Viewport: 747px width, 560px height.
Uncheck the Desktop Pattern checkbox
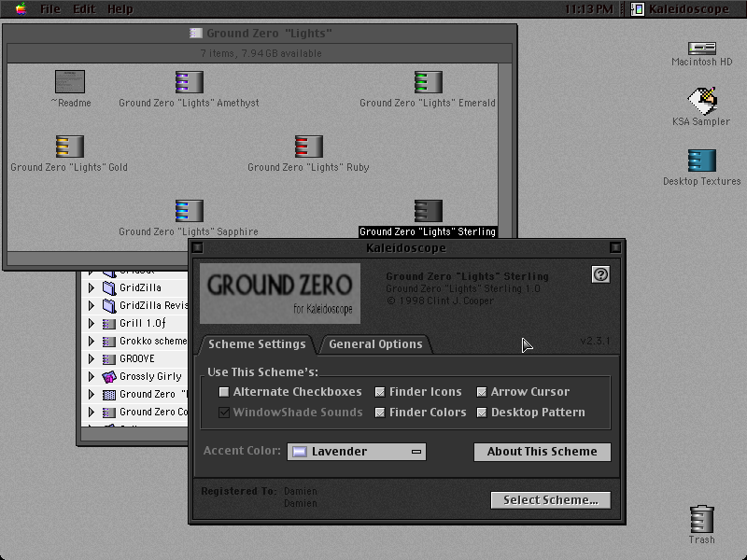[482, 412]
